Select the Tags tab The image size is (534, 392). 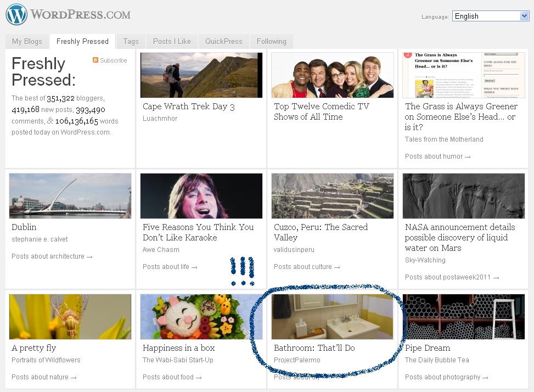tap(131, 41)
